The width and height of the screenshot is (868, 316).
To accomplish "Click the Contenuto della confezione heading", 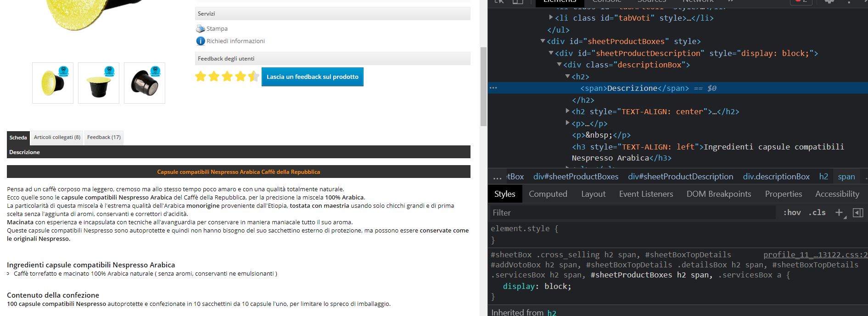I will pyautogui.click(x=53, y=295).
